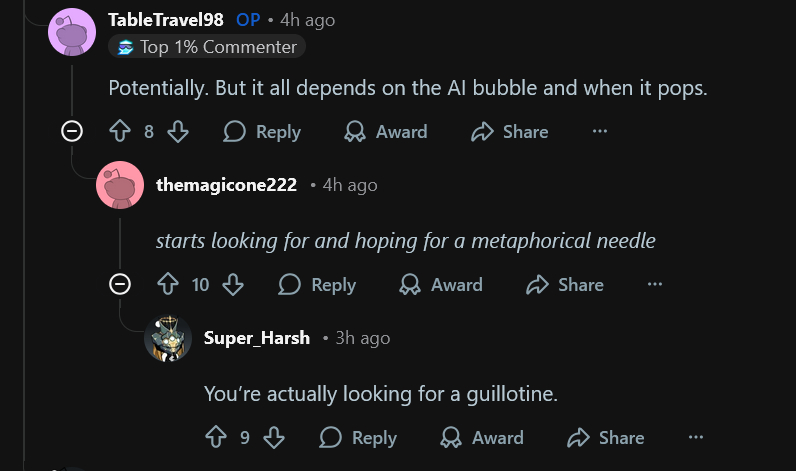
Task: Open Super_Harsh username profile link
Action: tap(257, 338)
